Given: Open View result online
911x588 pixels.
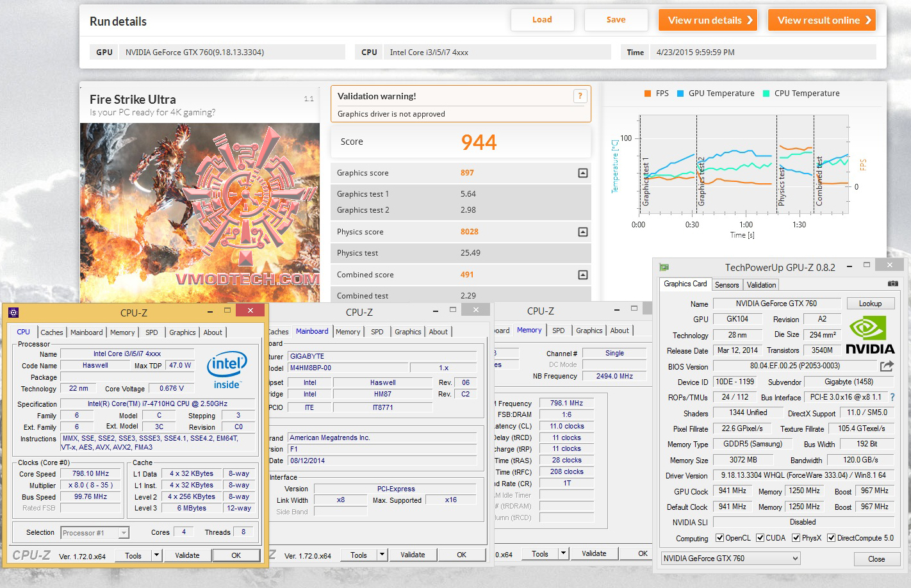Looking at the screenshot, I should (x=822, y=20).
